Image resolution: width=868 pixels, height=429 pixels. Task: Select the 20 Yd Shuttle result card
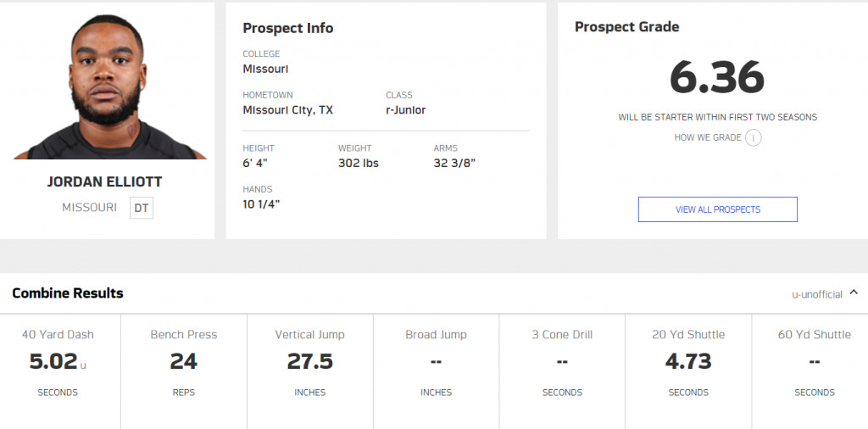(688, 371)
